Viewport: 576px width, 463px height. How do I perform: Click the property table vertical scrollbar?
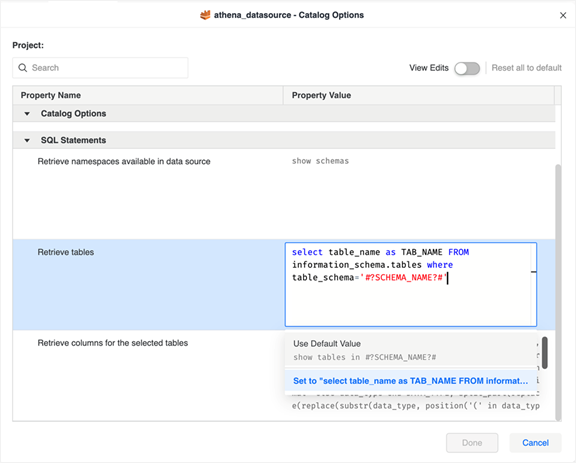558,292
